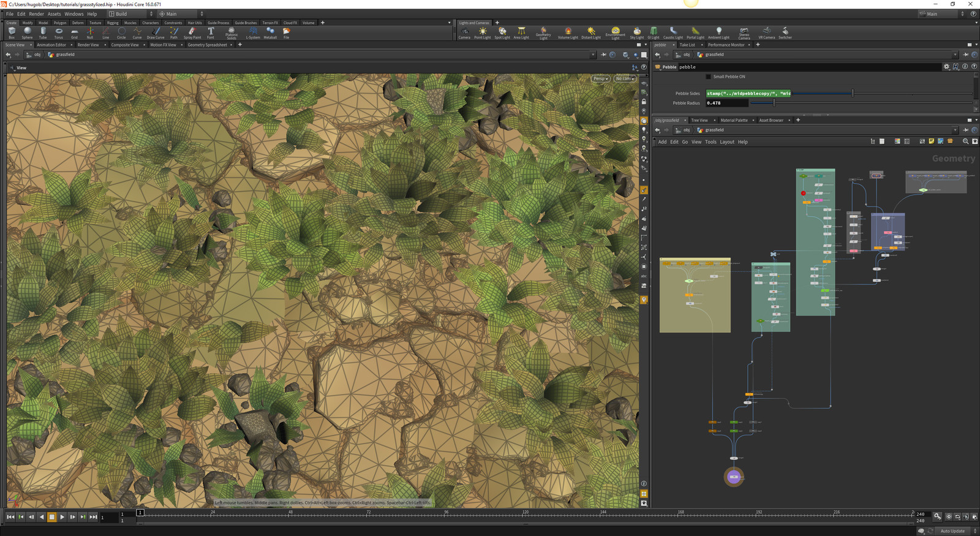Add a Camera from Lights and Cameras shelf

465,32
